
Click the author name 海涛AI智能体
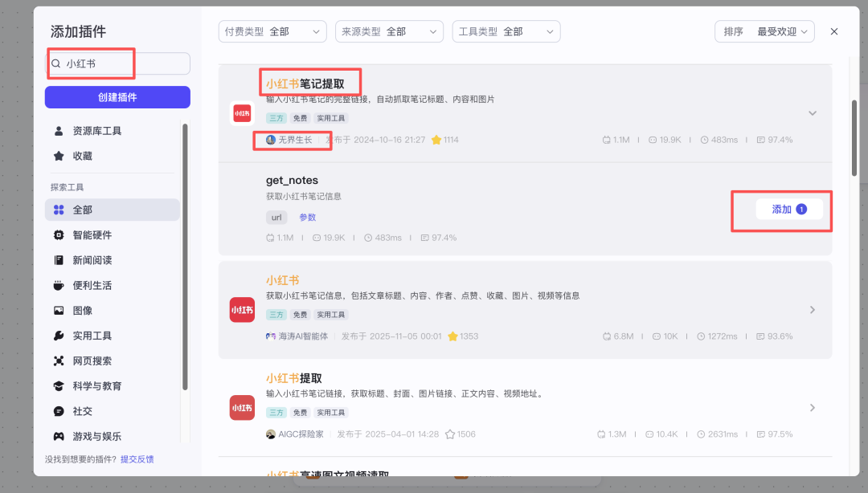(x=303, y=336)
